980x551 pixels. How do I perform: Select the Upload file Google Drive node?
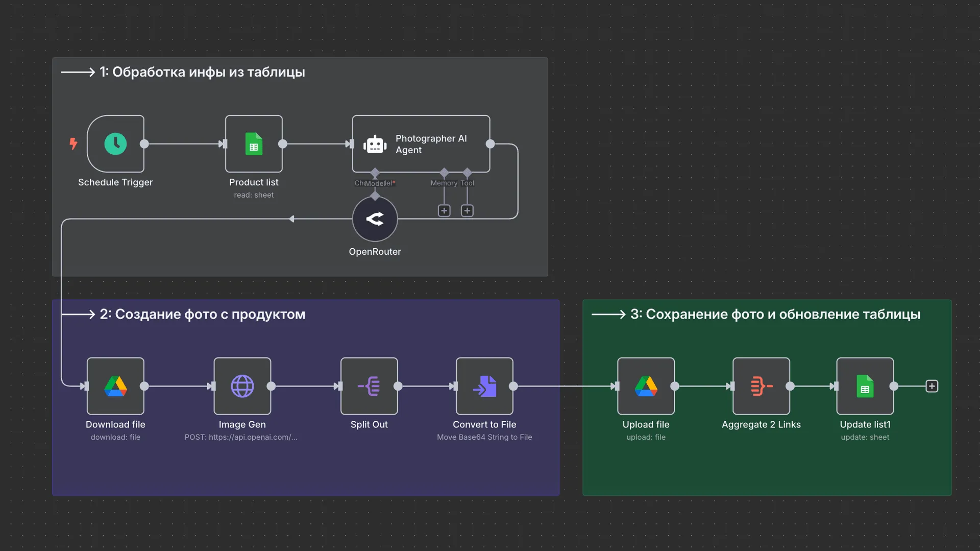pyautogui.click(x=646, y=386)
